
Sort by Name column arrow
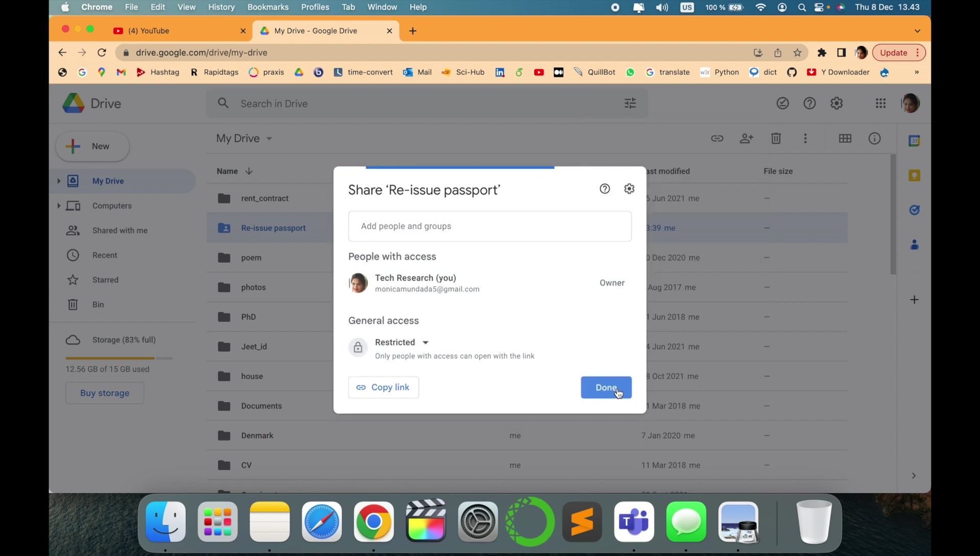tap(249, 171)
